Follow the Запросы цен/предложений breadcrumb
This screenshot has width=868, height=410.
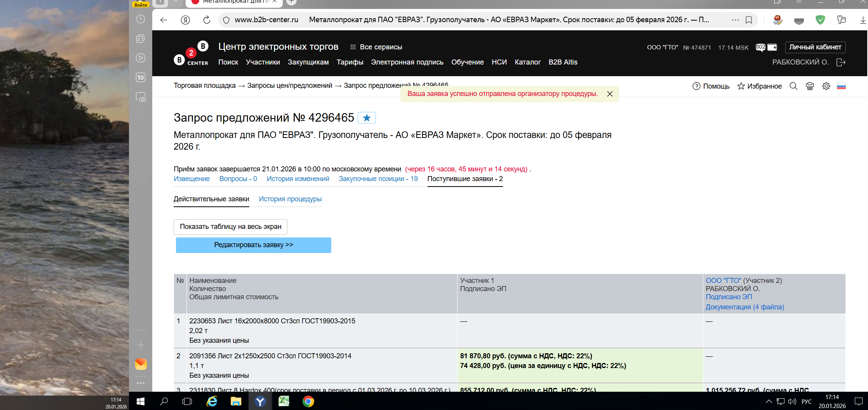290,85
